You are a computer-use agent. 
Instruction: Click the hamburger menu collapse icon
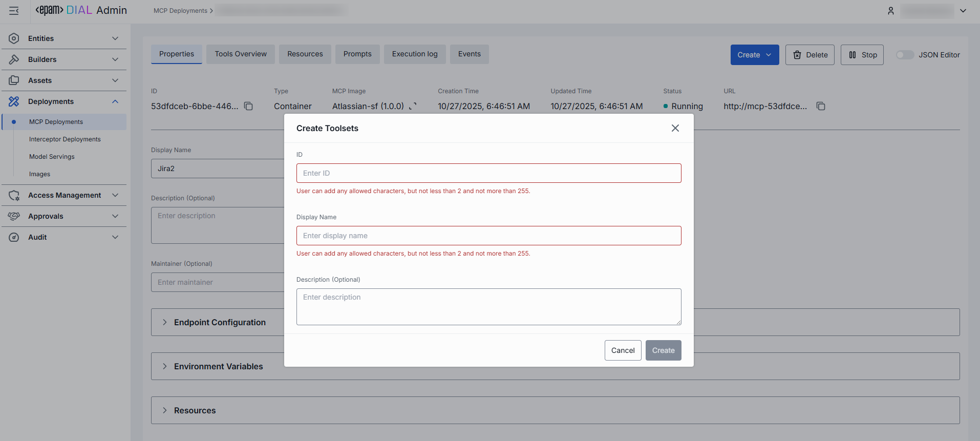(14, 11)
